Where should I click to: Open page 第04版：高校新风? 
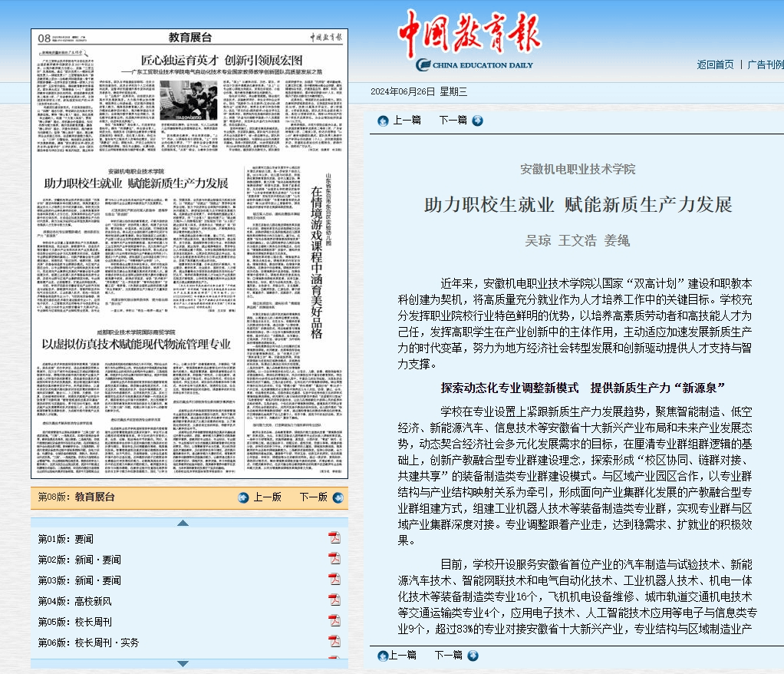75,601
